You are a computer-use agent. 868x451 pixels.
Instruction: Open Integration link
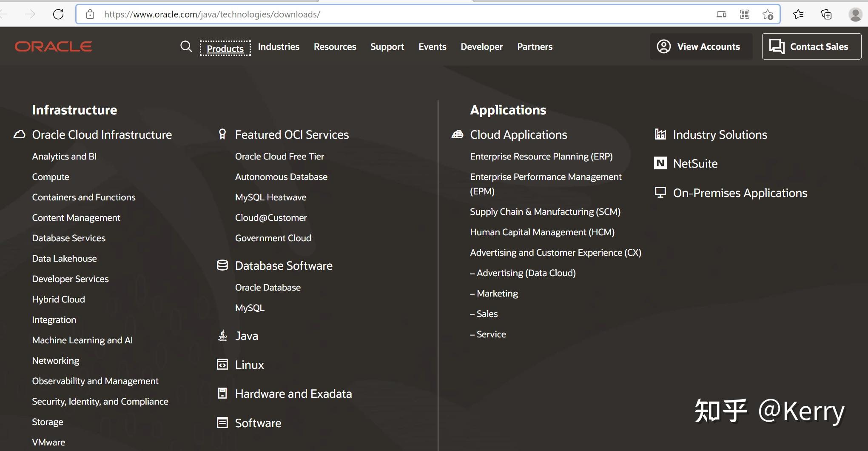coord(54,320)
